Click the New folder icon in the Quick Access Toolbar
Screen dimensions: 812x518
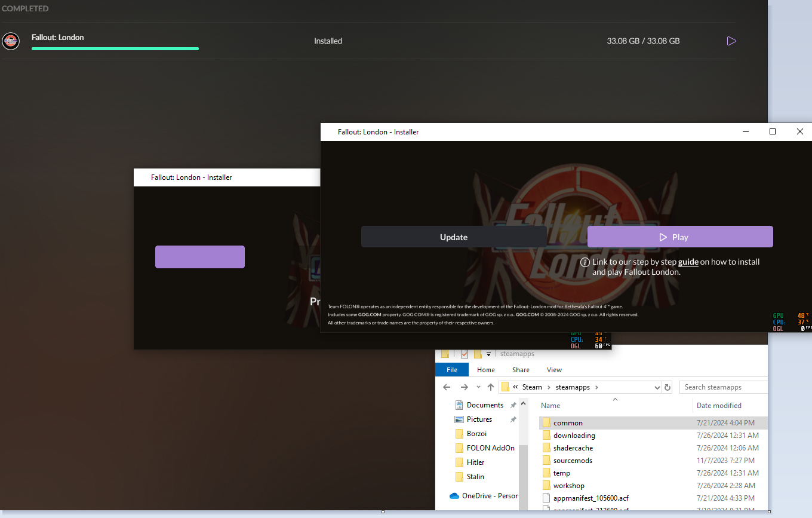(478, 354)
